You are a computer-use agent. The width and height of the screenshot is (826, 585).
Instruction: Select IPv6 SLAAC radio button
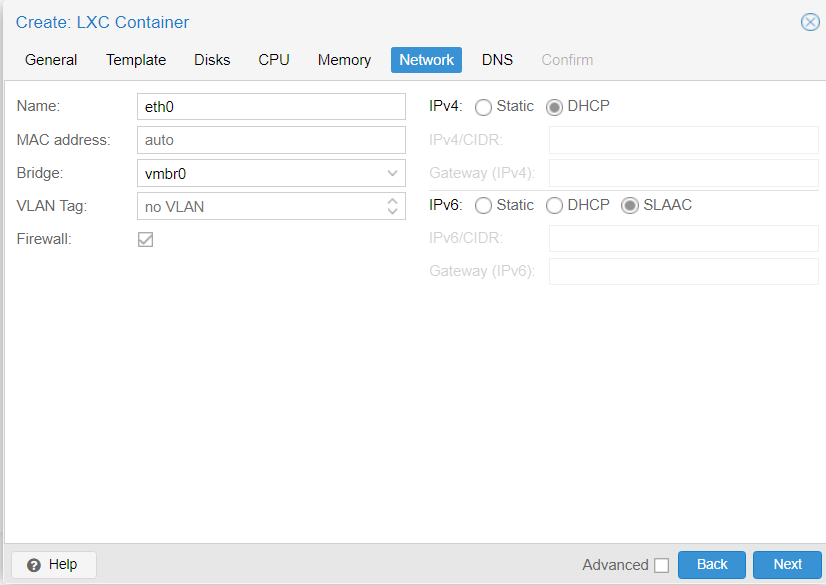(x=629, y=205)
